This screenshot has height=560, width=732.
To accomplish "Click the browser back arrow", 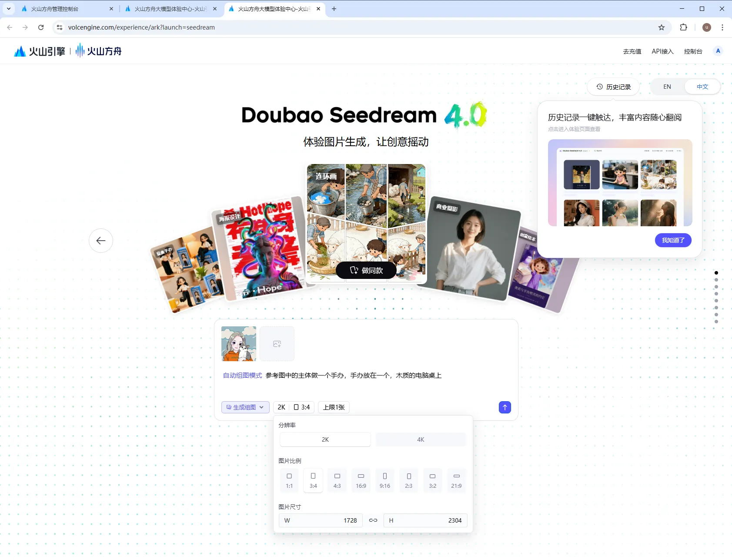I will pyautogui.click(x=10, y=27).
